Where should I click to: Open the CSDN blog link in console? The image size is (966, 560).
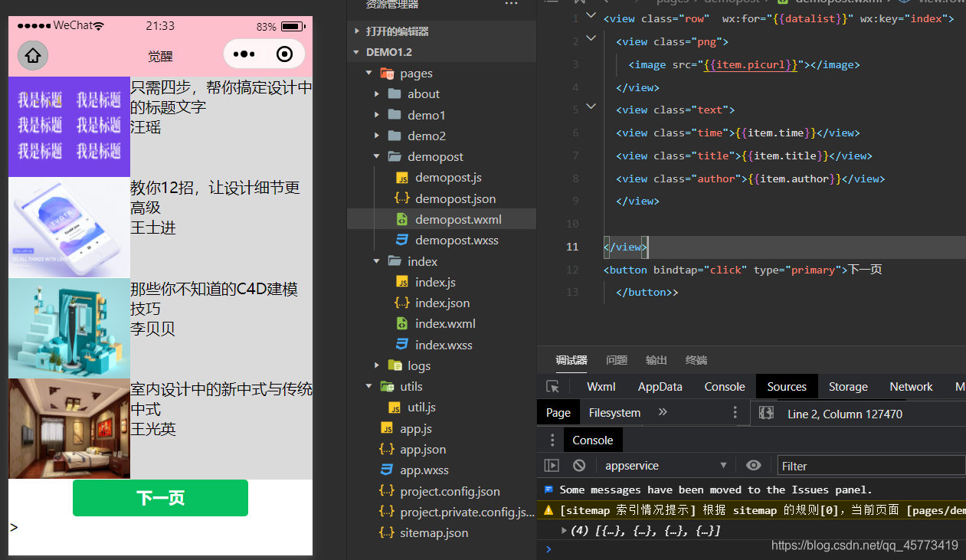tap(864, 545)
